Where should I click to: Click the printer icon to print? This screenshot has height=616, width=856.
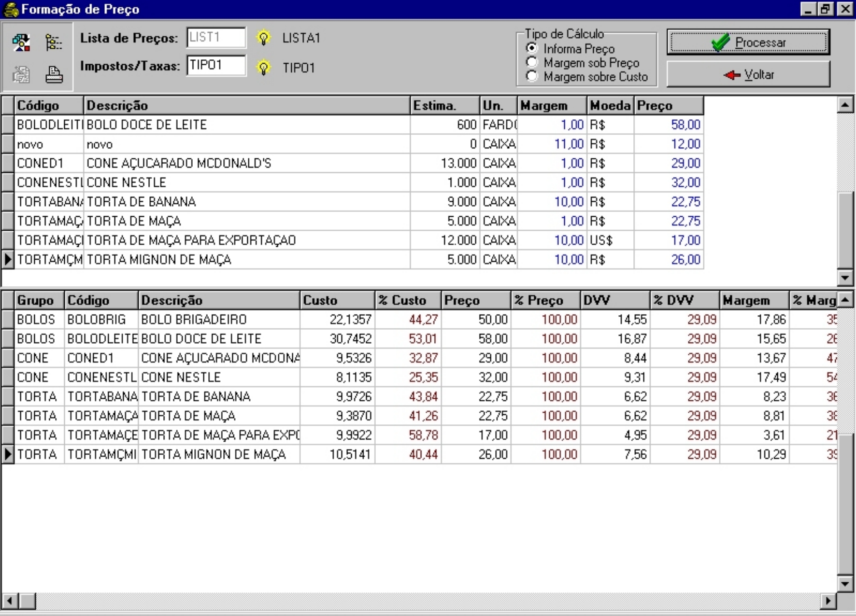54,74
